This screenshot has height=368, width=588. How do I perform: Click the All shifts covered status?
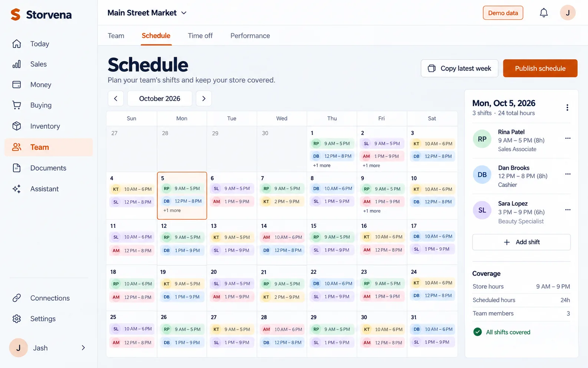[502, 332]
